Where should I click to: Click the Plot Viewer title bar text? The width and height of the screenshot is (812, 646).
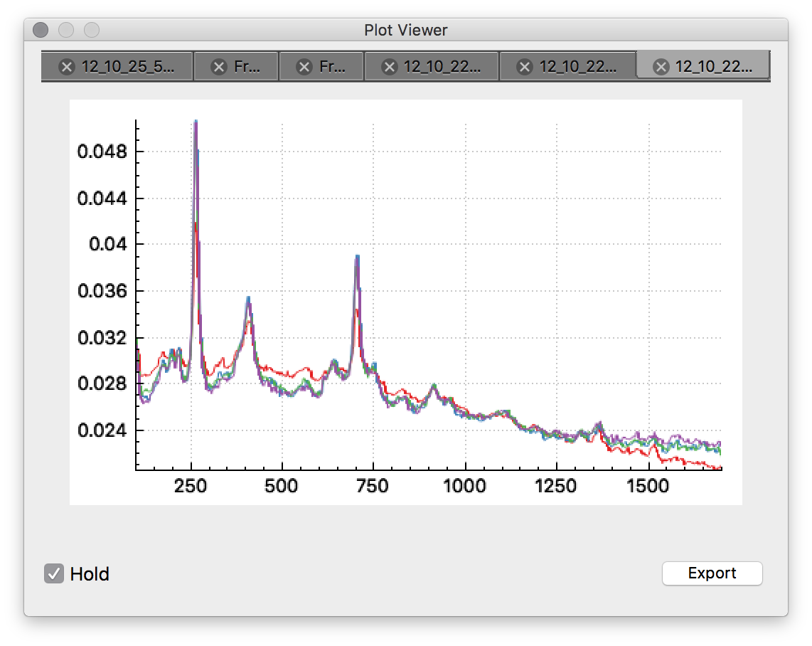click(x=405, y=30)
